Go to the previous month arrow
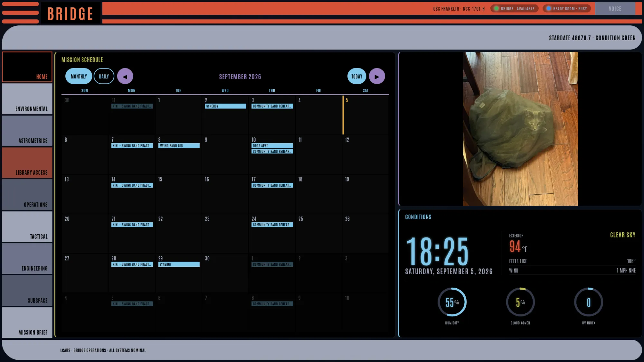Image resolution: width=644 pixels, height=362 pixels. 125,76
